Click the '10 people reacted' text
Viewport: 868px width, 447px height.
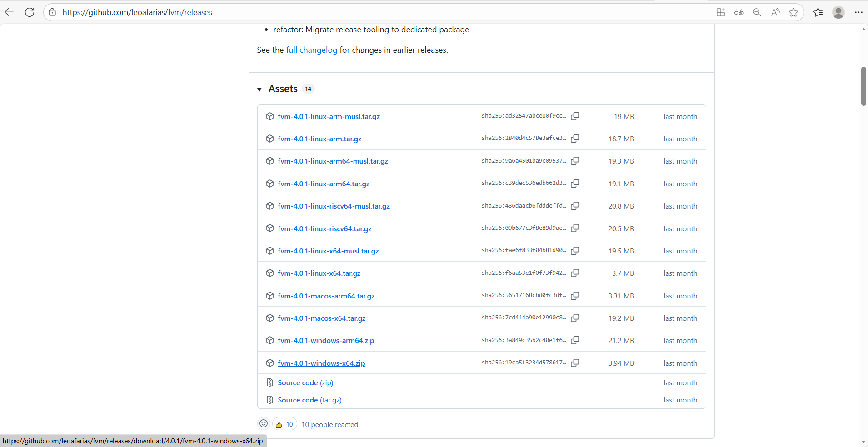[x=330, y=425]
